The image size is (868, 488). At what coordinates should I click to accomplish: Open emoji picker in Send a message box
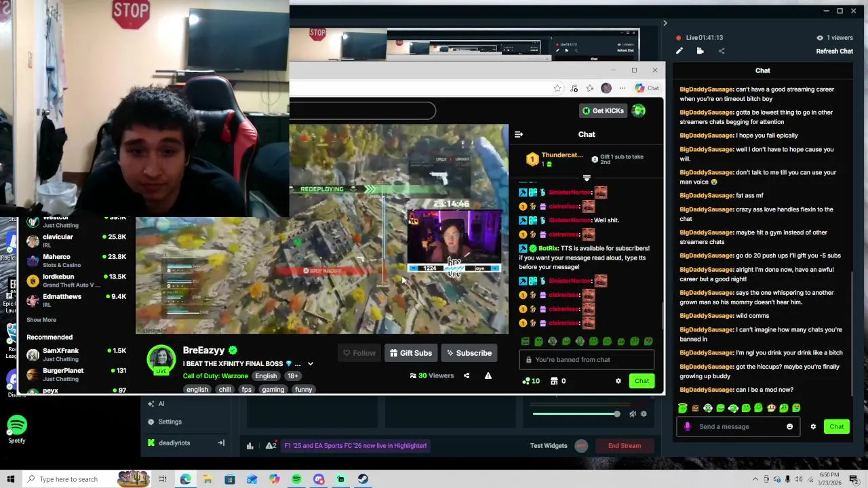789,426
